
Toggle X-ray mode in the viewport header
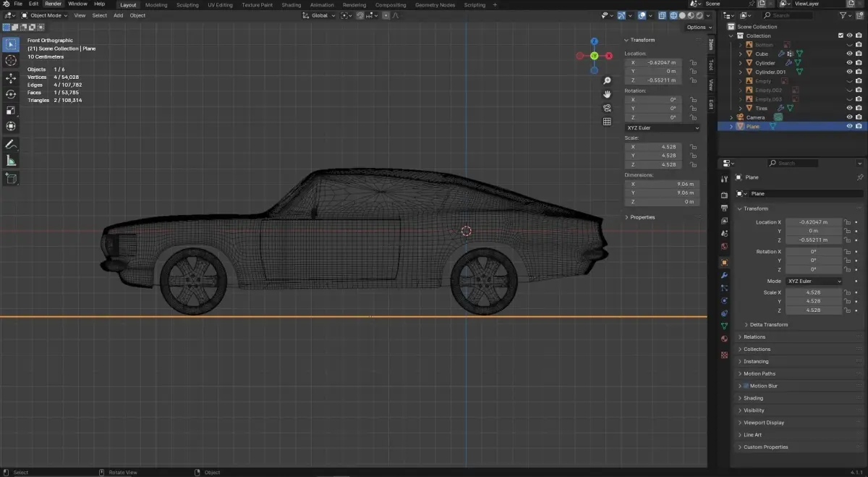662,15
